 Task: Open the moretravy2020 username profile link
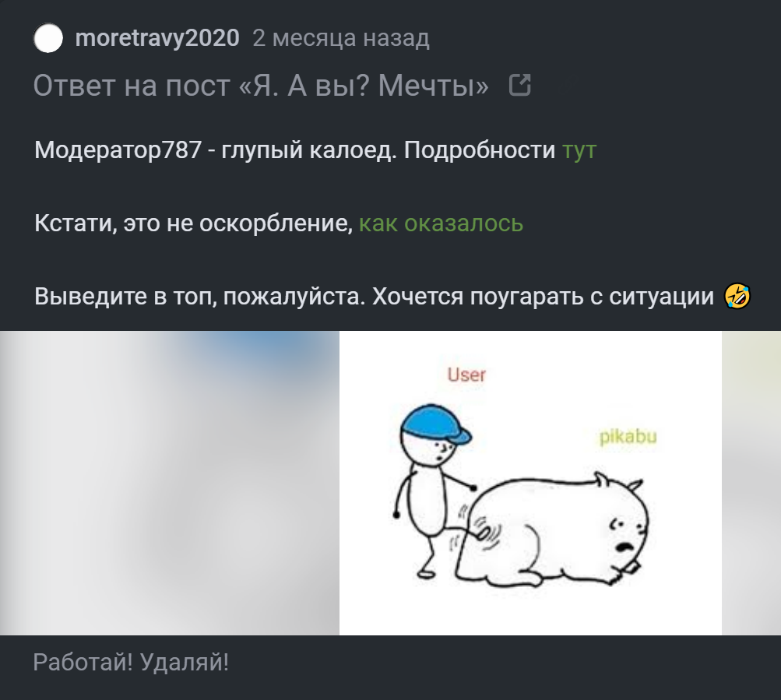point(157,38)
